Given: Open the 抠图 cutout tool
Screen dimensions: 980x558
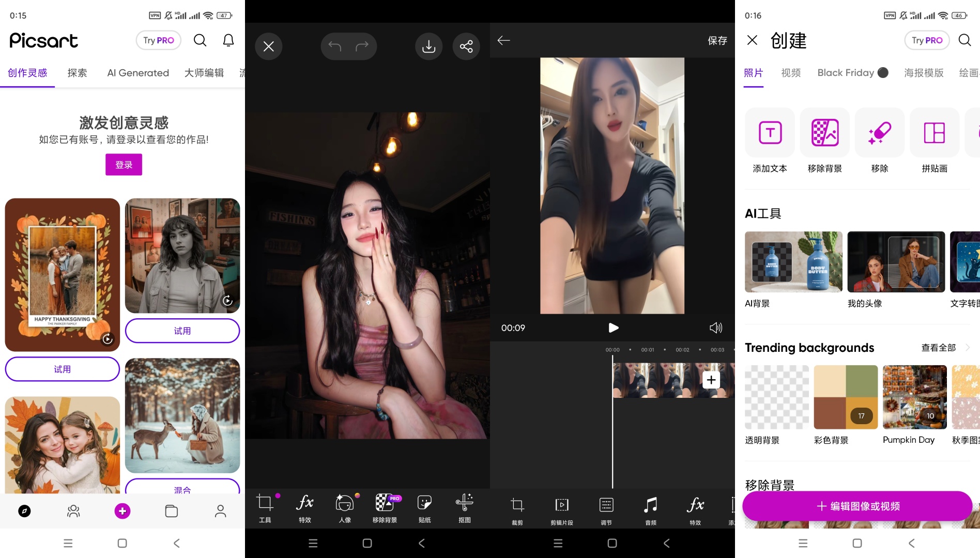Looking at the screenshot, I should tap(464, 507).
